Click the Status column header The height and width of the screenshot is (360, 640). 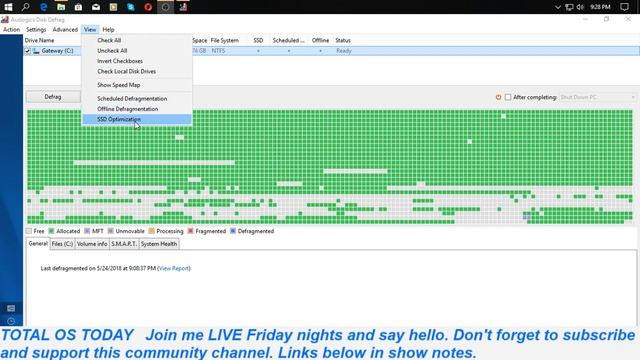pyautogui.click(x=343, y=40)
